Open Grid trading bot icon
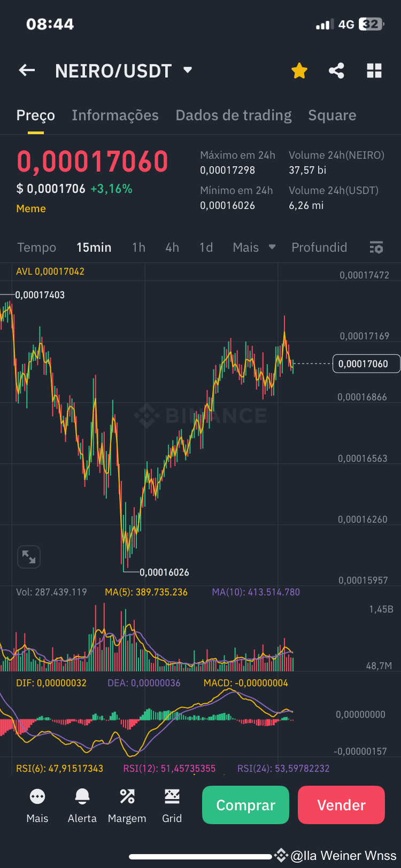 coord(172,805)
